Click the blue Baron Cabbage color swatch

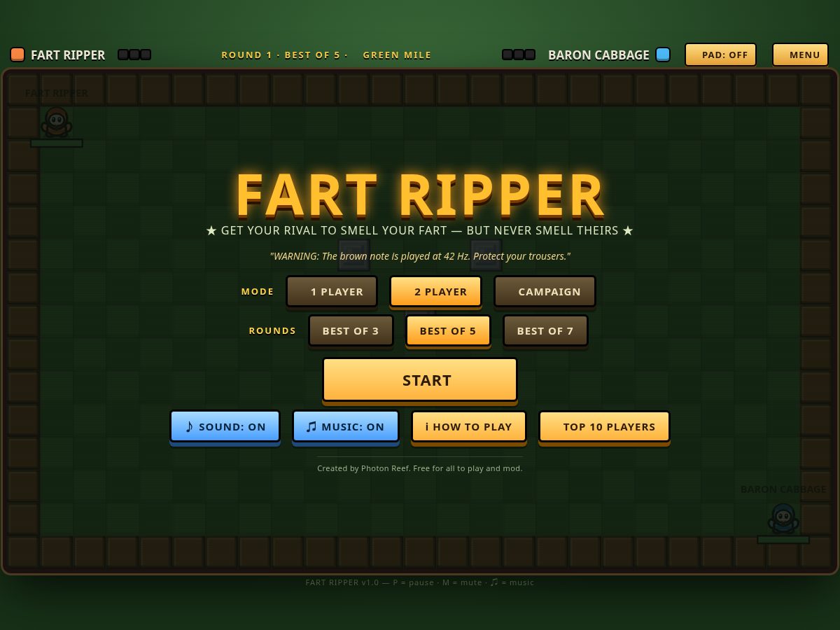[x=663, y=55]
